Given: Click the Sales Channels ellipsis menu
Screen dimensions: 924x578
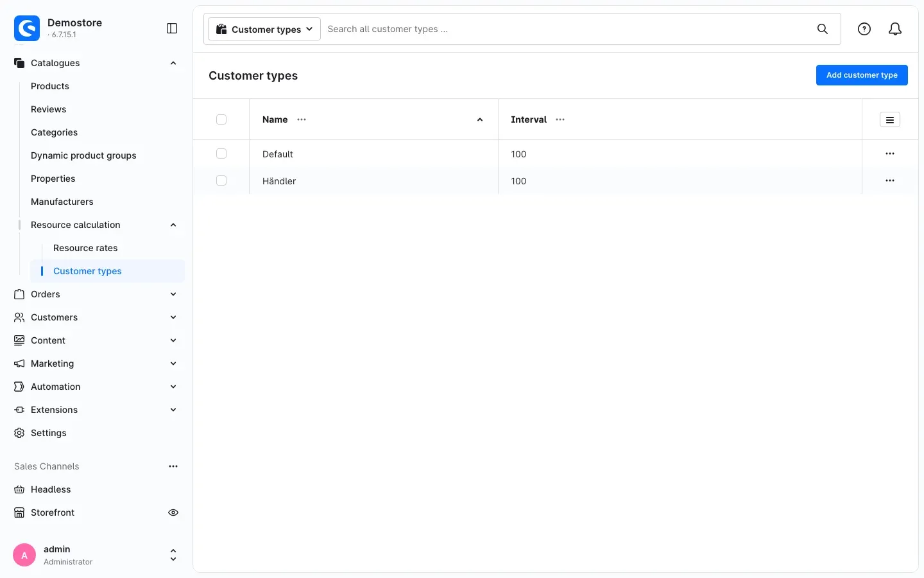Looking at the screenshot, I should (173, 466).
